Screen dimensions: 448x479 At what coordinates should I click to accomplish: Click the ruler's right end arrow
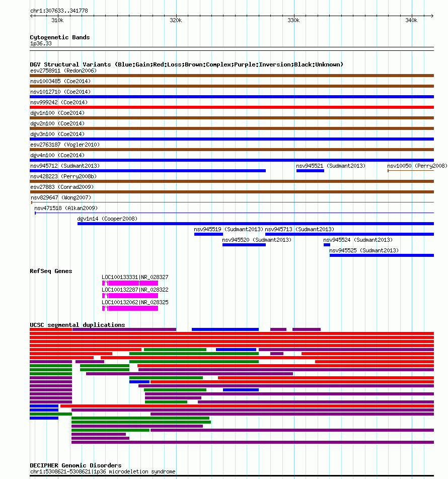432,16
